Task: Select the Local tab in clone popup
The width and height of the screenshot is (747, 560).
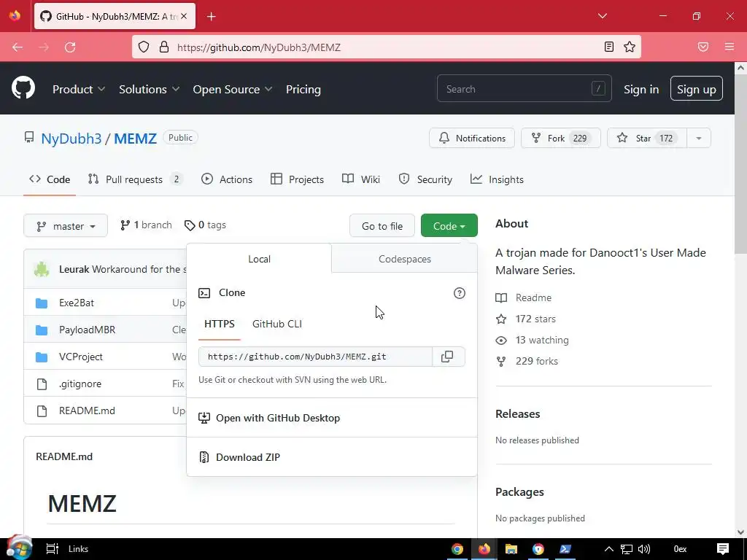Action: (x=259, y=259)
